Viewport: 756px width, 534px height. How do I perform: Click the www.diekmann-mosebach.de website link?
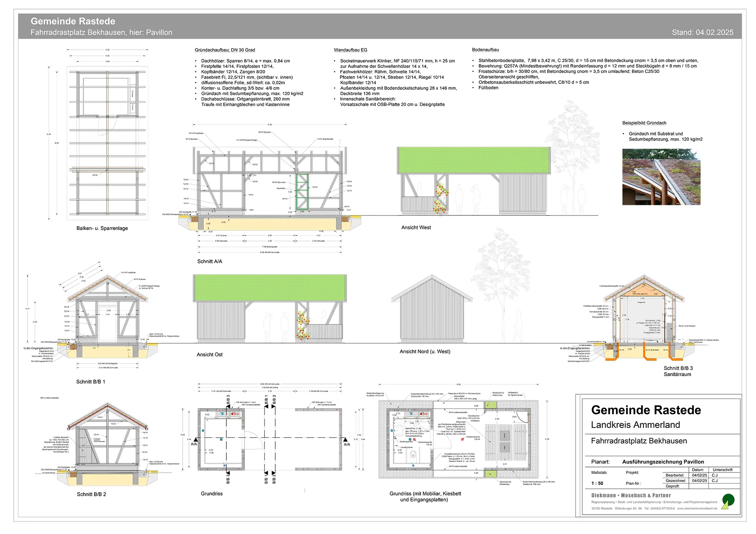(x=697, y=508)
